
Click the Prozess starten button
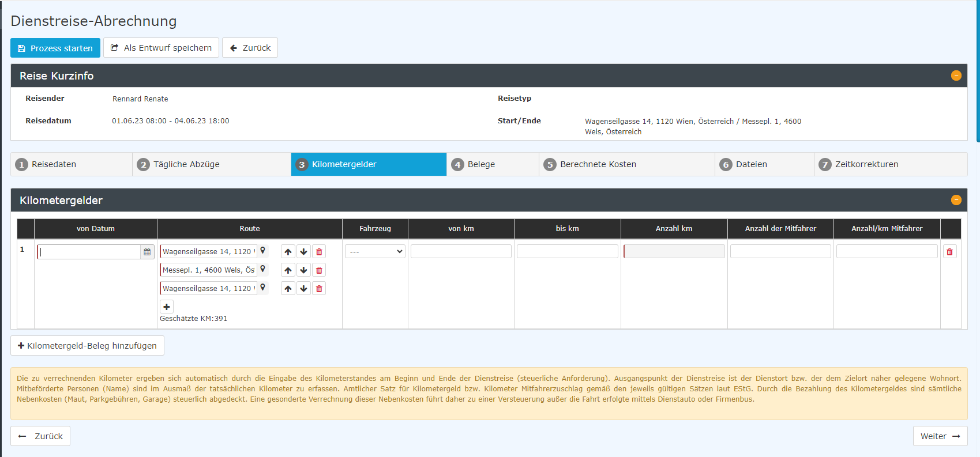tap(55, 48)
